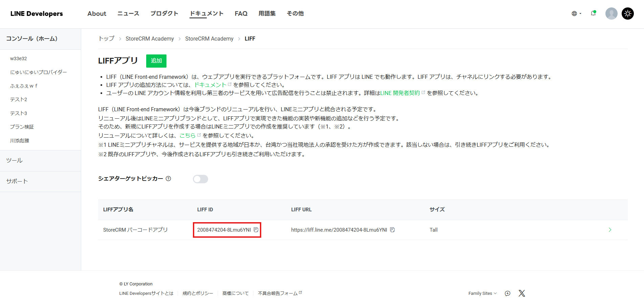
Task: Open the ドキュメント menu in the header
Action: tap(206, 14)
